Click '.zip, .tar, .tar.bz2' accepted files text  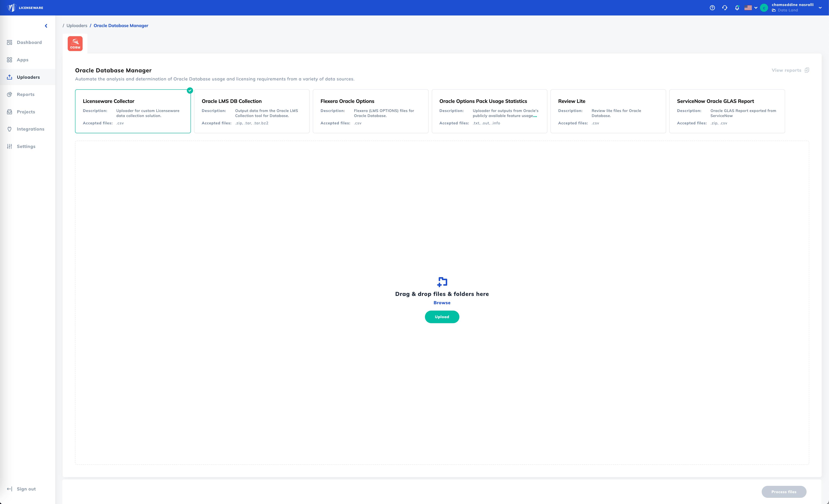point(252,123)
